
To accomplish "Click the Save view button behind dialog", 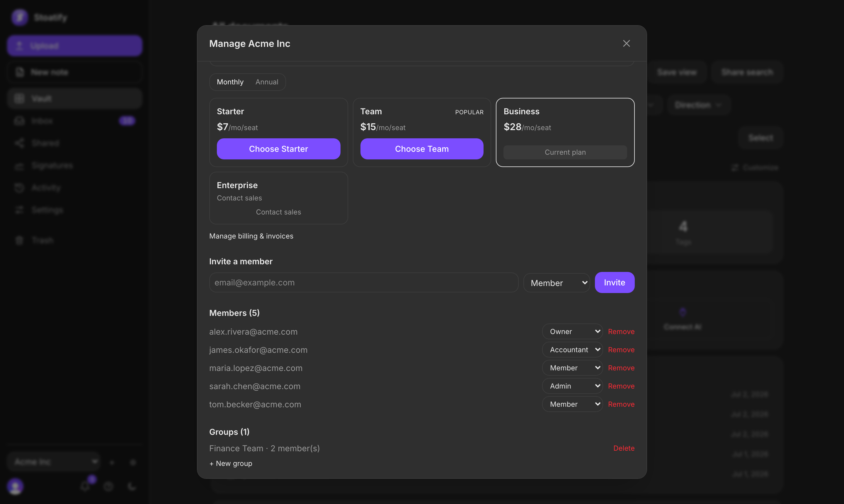I will pyautogui.click(x=677, y=72).
